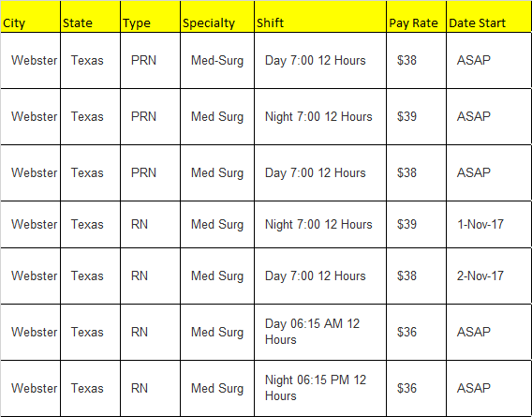Screen dimensions: 532x417
Task: Click the Pay Rate header cell
Action: click(x=416, y=17)
